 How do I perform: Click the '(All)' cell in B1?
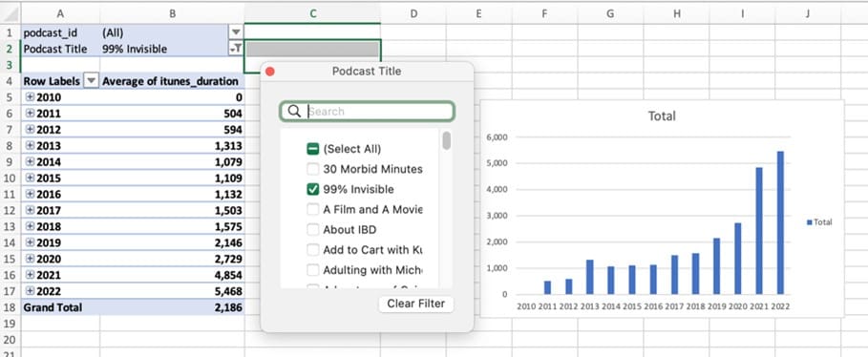coord(164,32)
